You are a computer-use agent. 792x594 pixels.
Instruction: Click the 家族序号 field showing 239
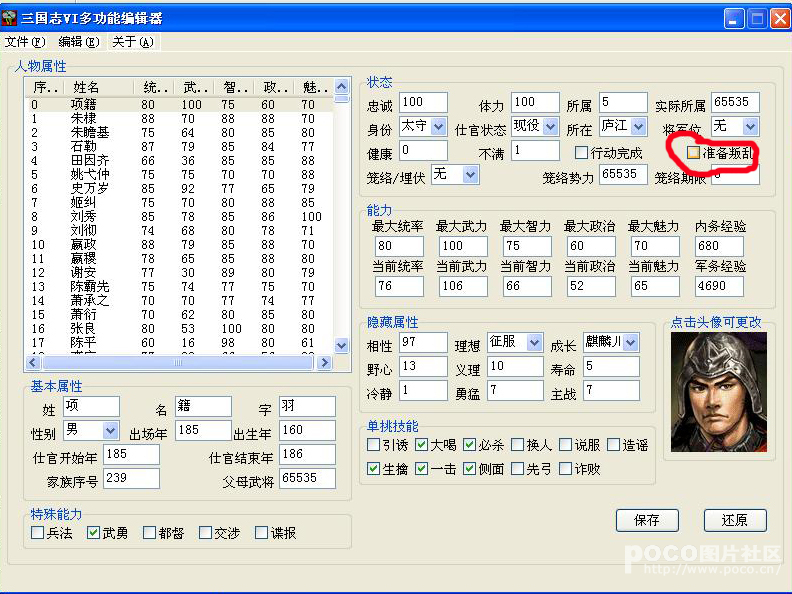[131, 478]
